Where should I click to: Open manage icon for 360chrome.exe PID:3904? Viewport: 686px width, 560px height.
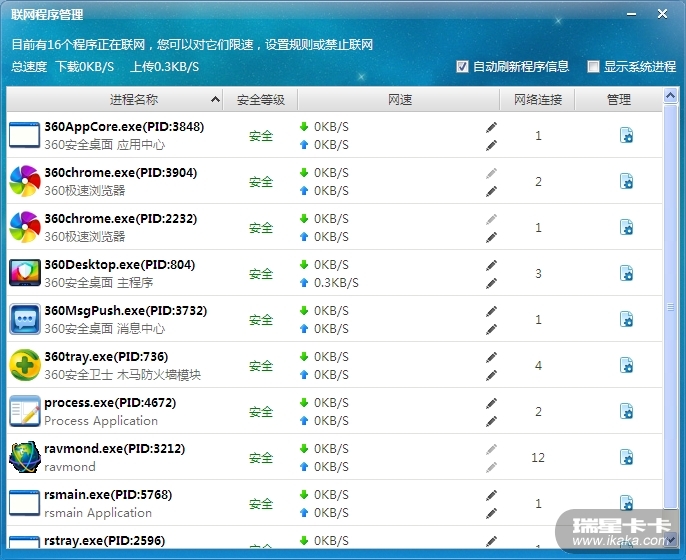click(x=626, y=181)
